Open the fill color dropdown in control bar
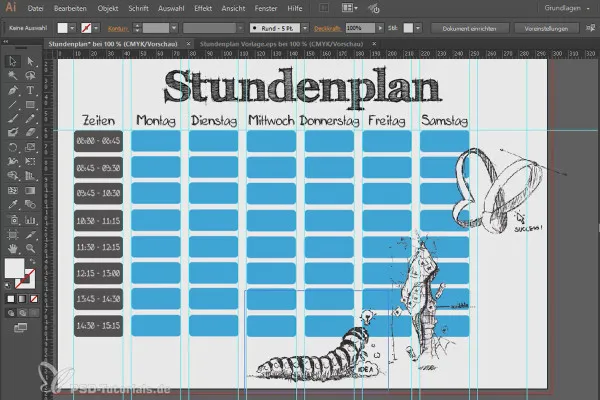This screenshot has width=600, height=400. click(72, 28)
